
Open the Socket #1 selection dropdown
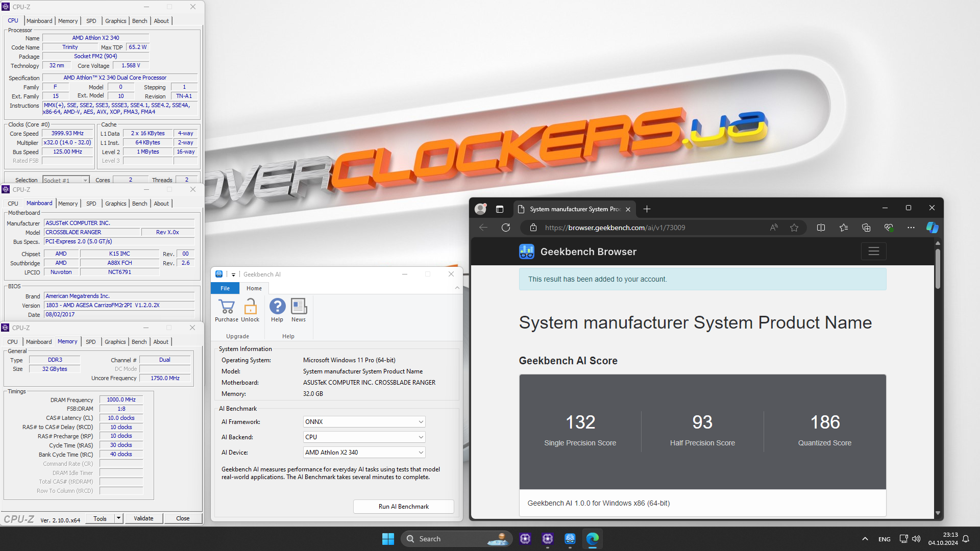tap(66, 180)
